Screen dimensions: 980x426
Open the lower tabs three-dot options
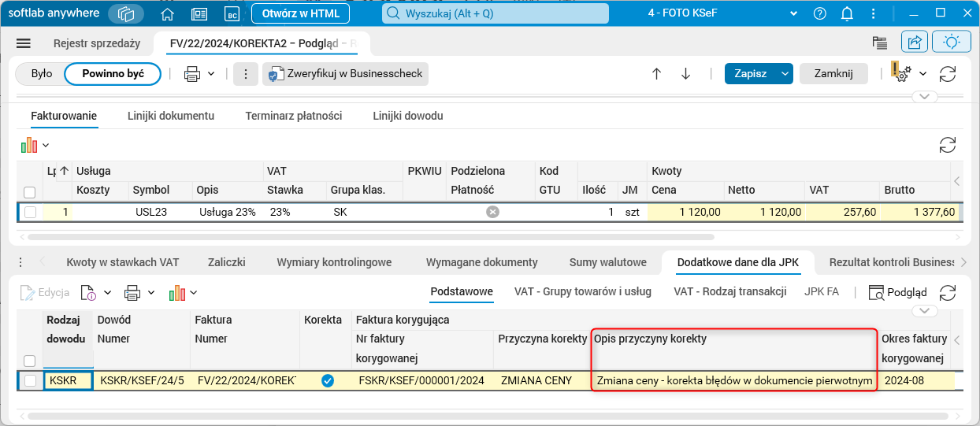point(20,262)
